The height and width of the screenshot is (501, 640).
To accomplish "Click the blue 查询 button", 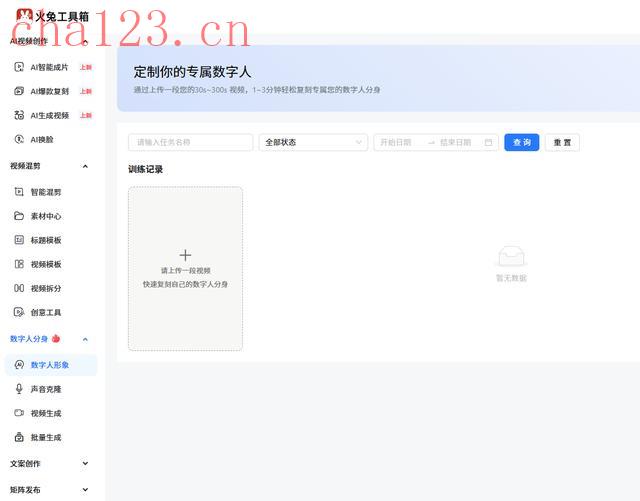I will pyautogui.click(x=521, y=143).
